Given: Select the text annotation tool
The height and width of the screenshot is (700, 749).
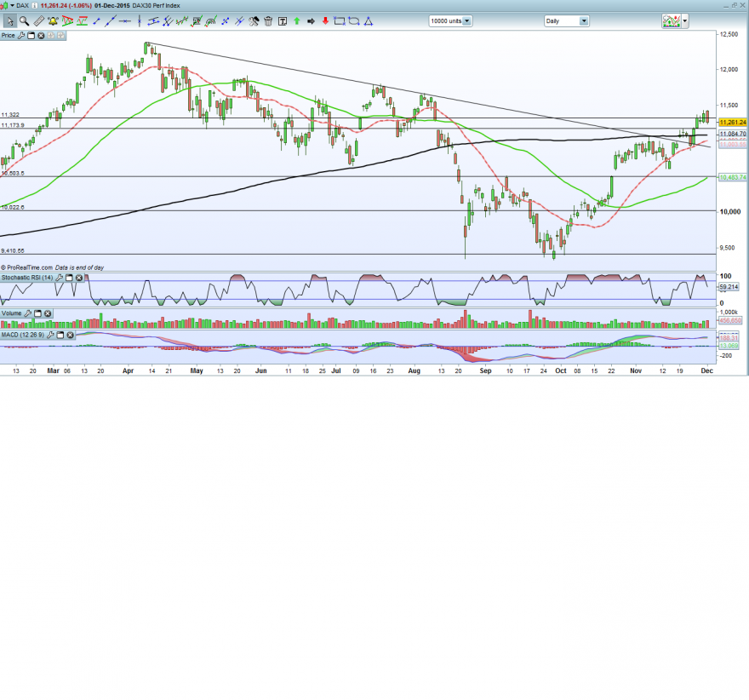Looking at the screenshot, I should pos(283,21).
